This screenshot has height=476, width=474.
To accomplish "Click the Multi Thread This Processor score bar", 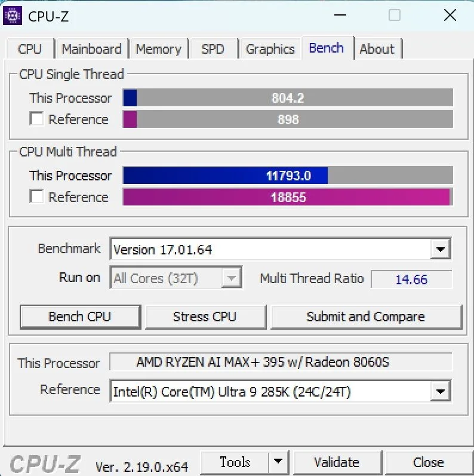I will click(x=288, y=175).
